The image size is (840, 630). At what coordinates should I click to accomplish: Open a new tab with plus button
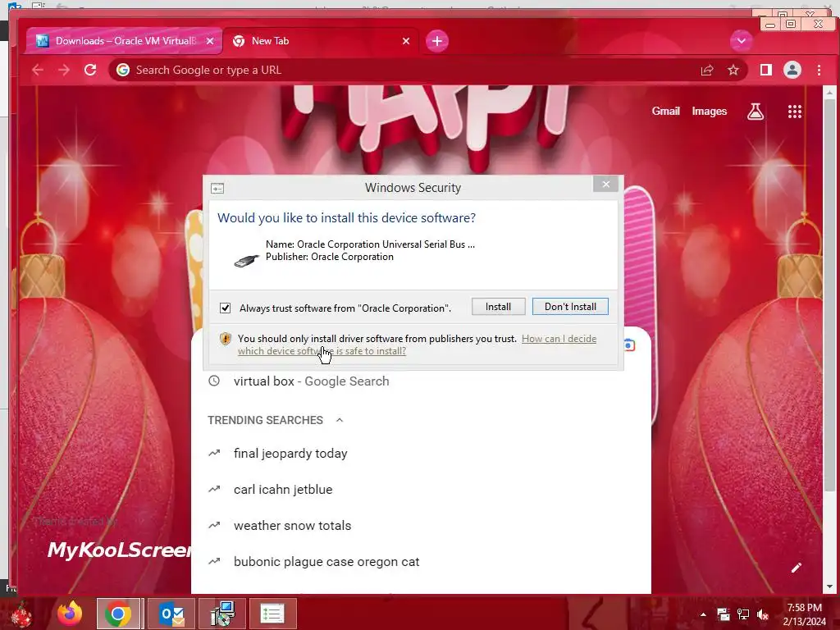coord(437,41)
